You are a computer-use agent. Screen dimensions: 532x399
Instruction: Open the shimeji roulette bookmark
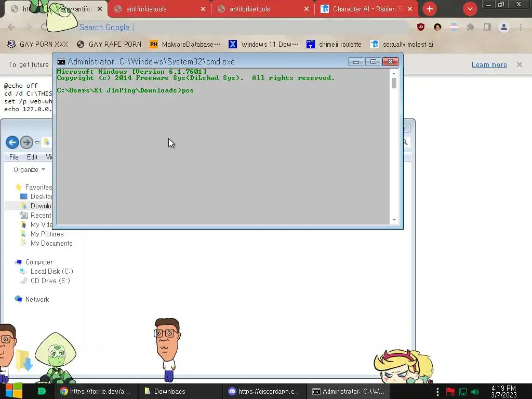point(334,45)
